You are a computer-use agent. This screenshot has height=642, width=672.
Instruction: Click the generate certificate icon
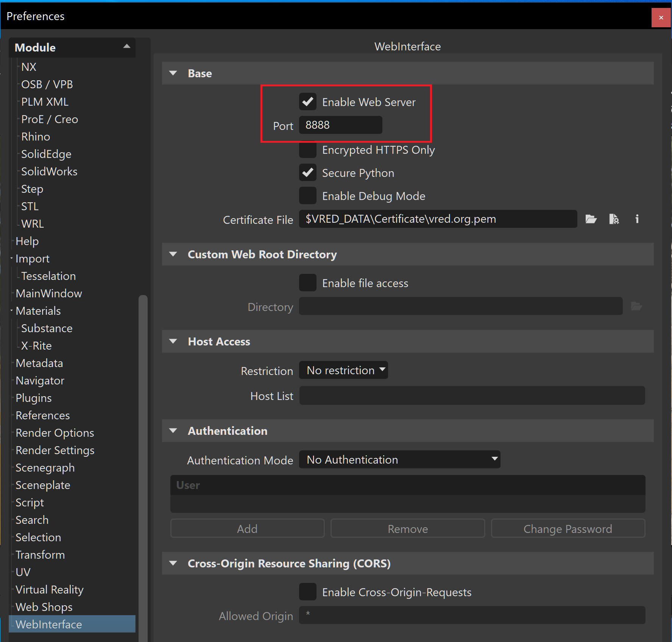614,219
